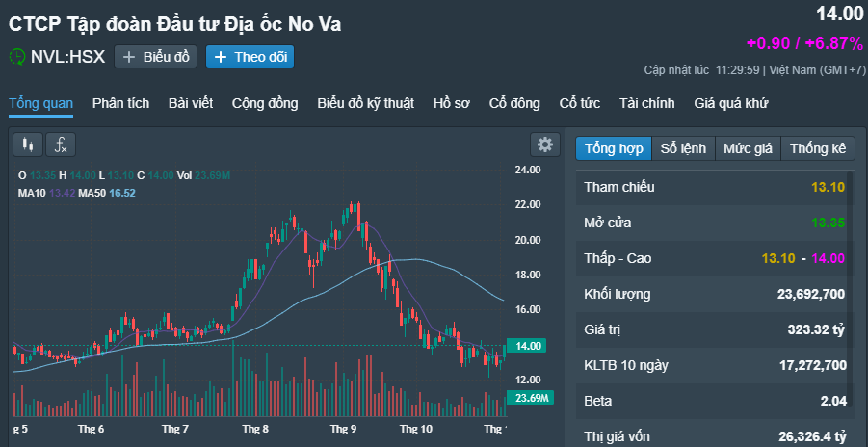Image resolution: width=868 pixels, height=447 pixels.
Task: Click the Beta value 2.04
Action: click(x=833, y=401)
